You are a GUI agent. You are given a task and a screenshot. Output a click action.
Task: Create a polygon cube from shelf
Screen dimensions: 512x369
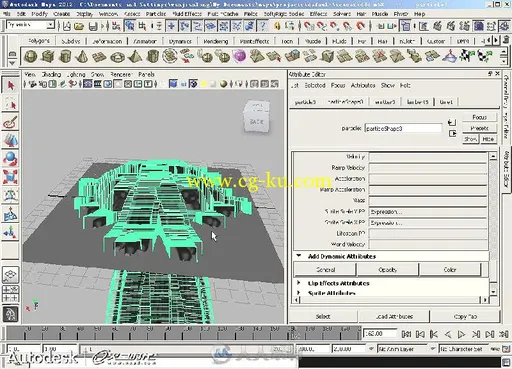48,56
